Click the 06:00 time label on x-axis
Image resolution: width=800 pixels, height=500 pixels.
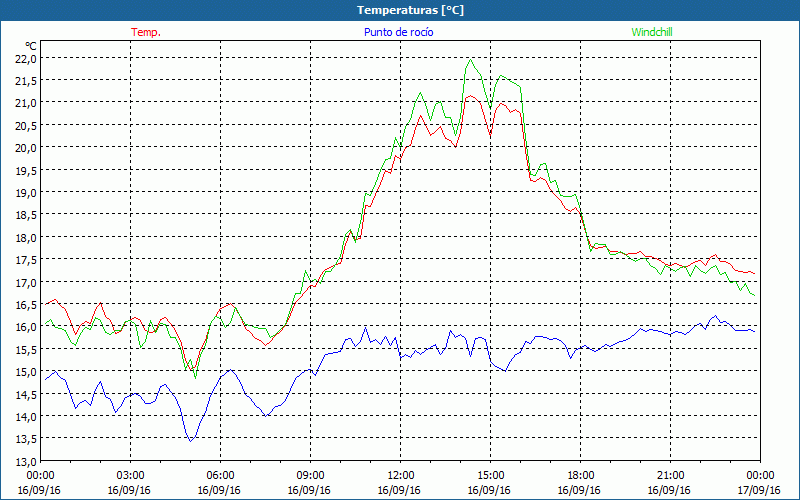point(220,476)
